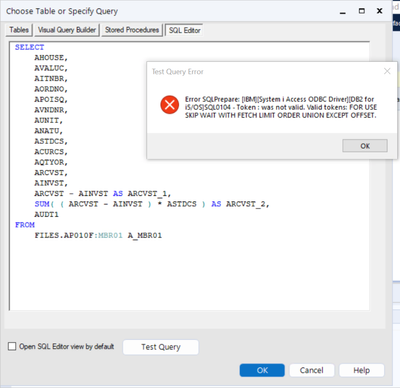The width and height of the screenshot is (400, 388).
Task: Click the APOISQ, column line
Action: coord(51,99)
